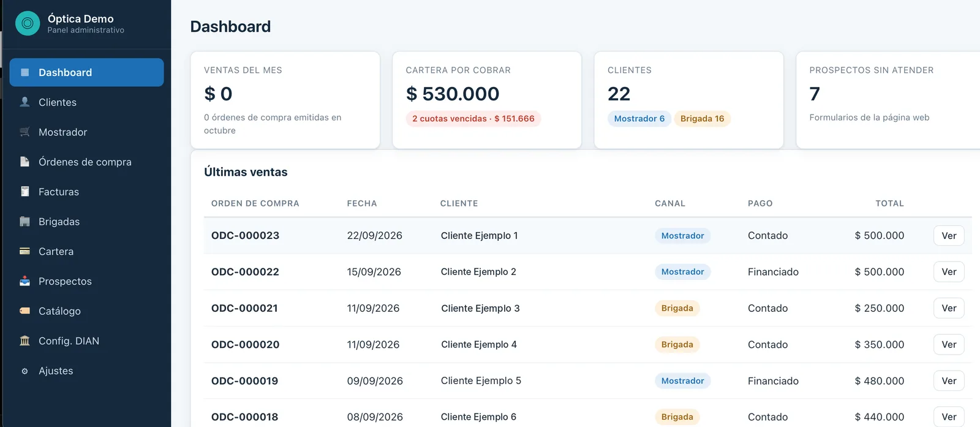
Task: Click the Órdenes de compra document icon
Action: 25,162
